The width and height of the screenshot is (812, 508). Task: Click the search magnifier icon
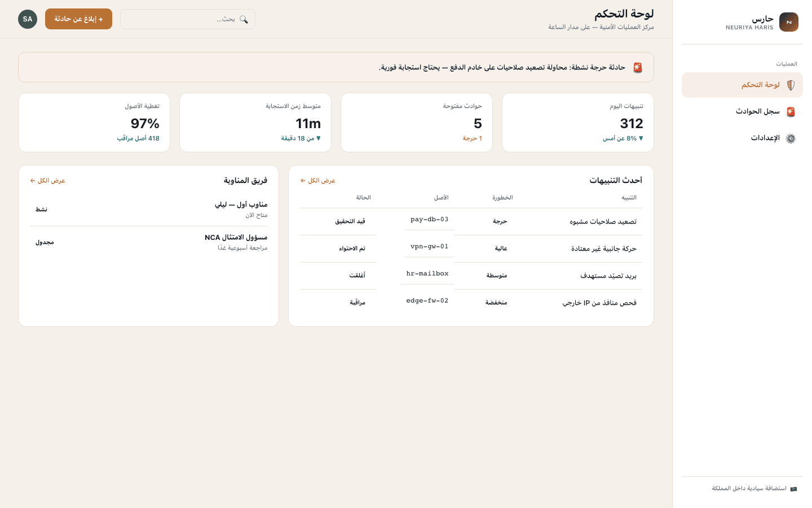pos(244,19)
